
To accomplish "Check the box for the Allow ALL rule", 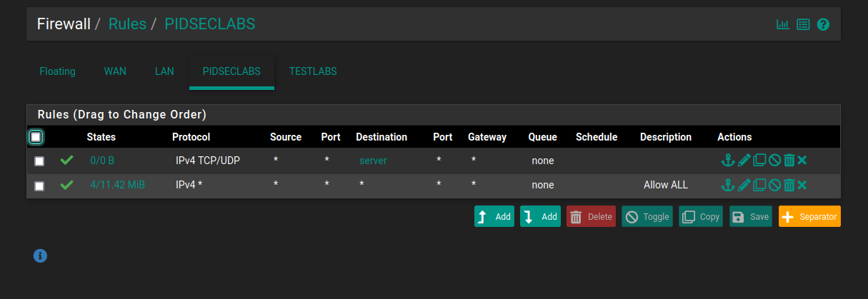I will pos(39,186).
